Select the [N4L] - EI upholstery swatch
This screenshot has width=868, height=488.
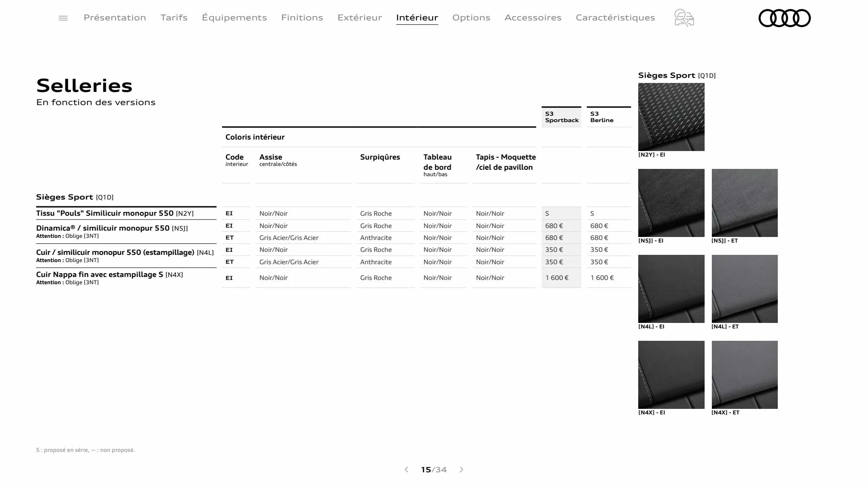tap(671, 289)
